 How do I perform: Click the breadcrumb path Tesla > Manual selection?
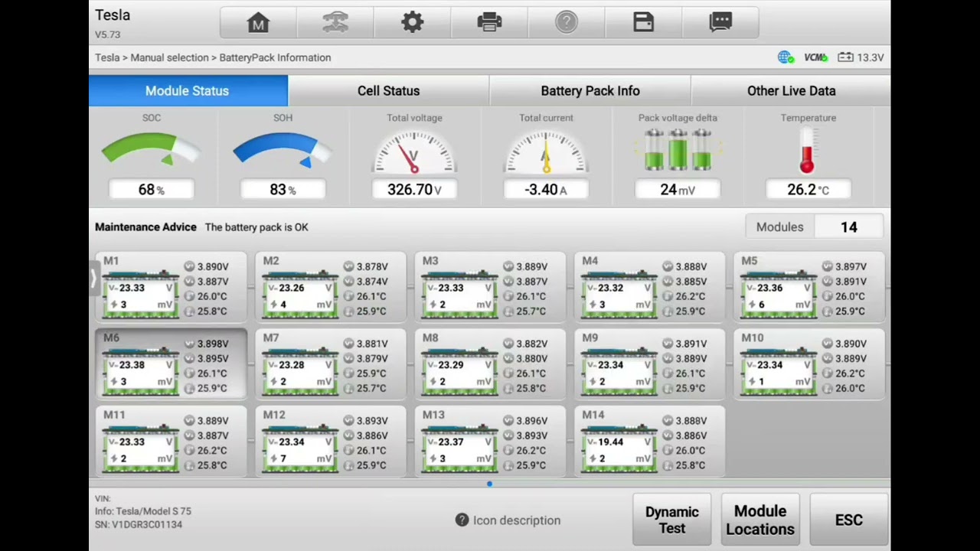point(152,57)
